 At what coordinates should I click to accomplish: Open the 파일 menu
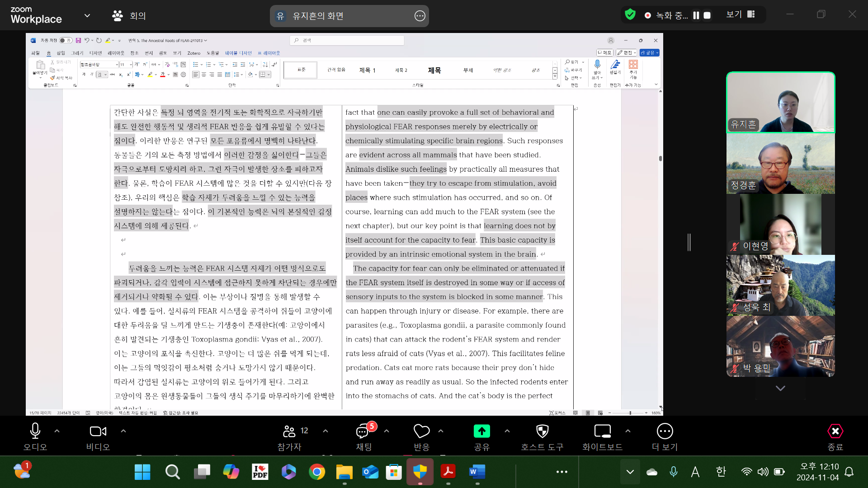pyautogui.click(x=35, y=53)
